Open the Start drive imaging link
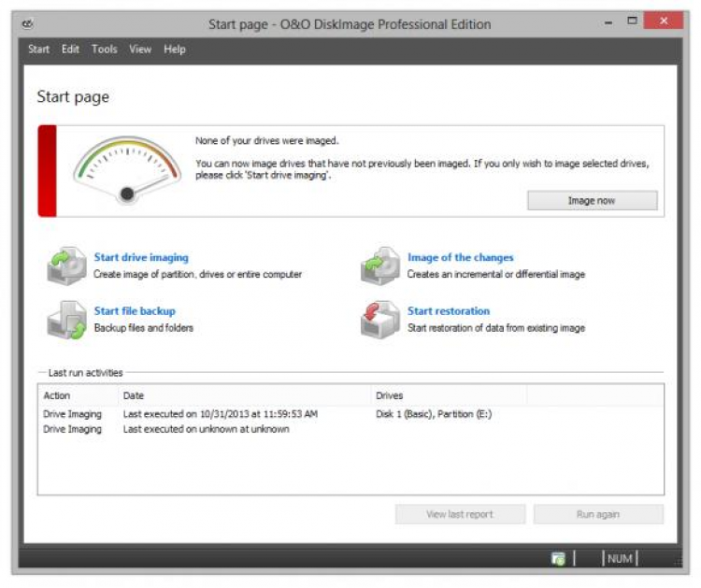 (141, 258)
